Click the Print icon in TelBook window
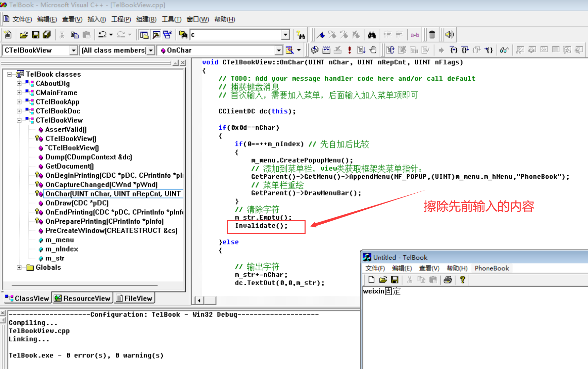 click(x=448, y=280)
